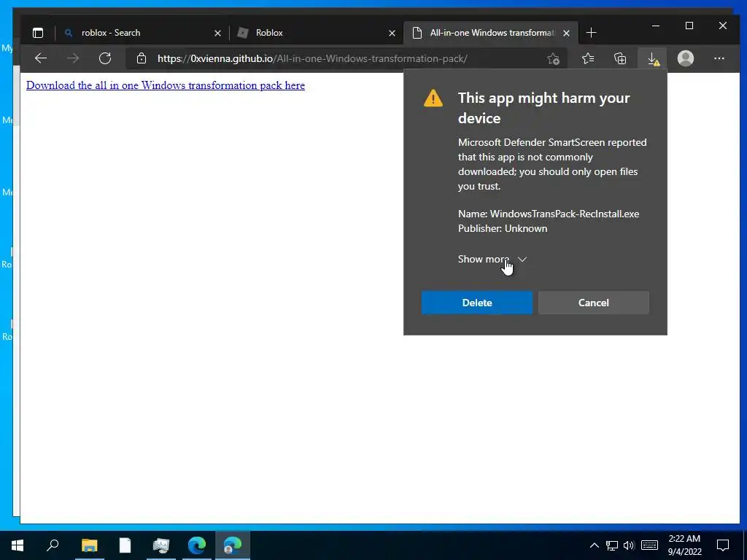This screenshot has height=560, width=747.
Task: Maximize the Edge window
Action: (x=689, y=26)
